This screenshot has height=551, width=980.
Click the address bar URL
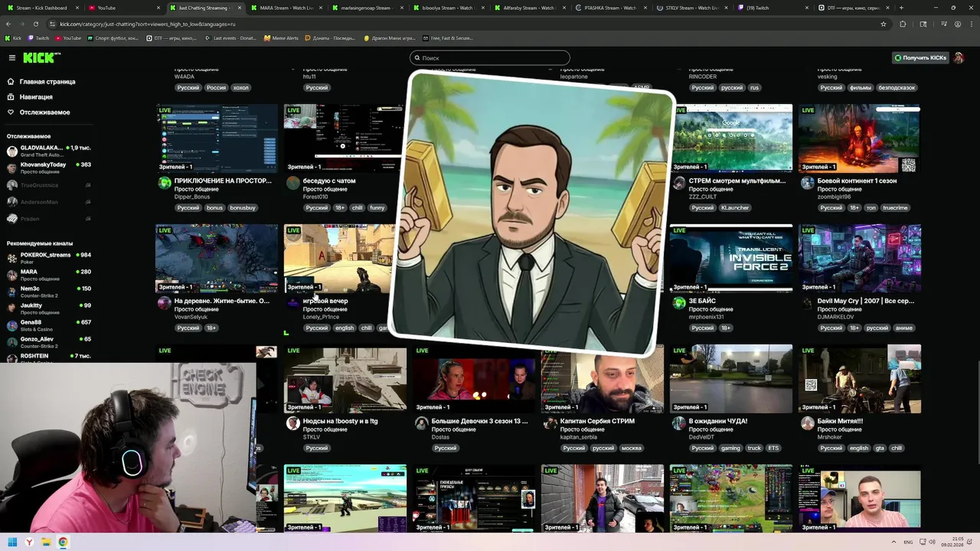coord(148,24)
